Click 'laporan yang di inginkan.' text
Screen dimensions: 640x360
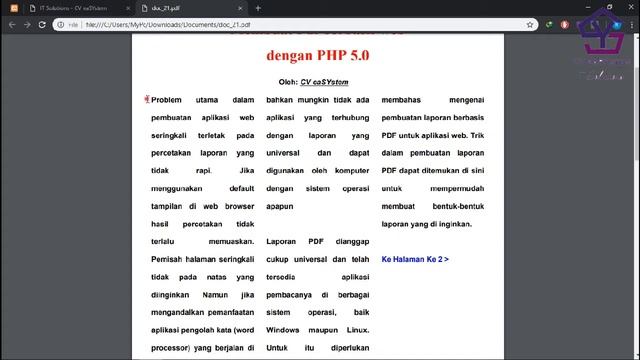click(427, 224)
